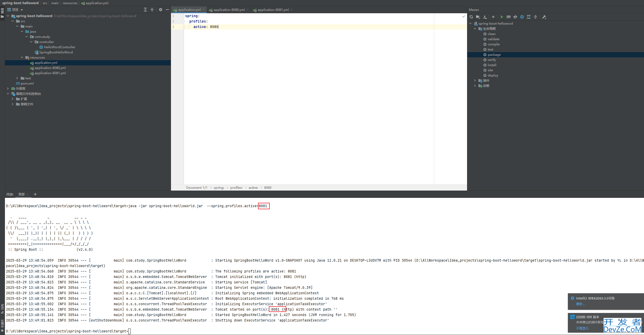The width and height of the screenshot is (644, 335).
Task: Fold the spring: block in the gutter
Action: [184, 16]
